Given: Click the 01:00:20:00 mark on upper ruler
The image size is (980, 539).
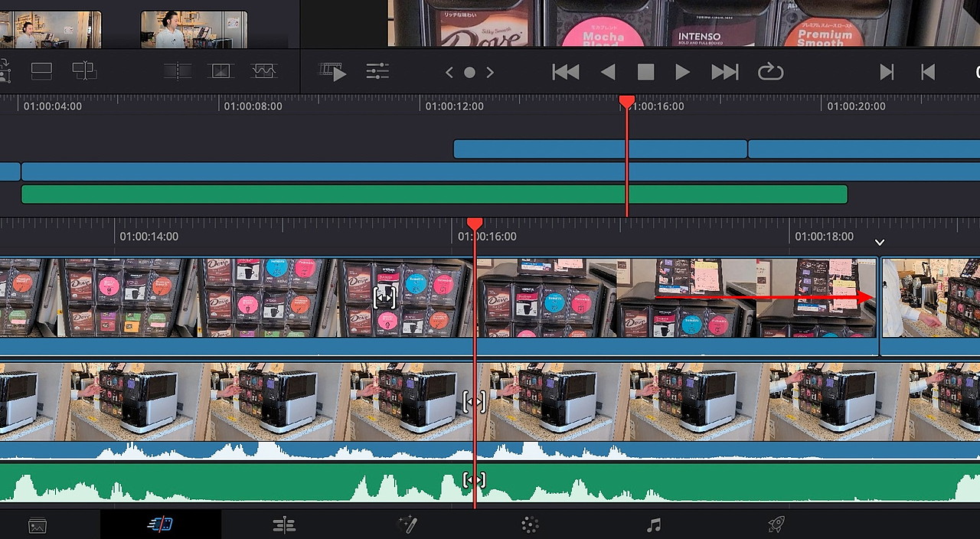Looking at the screenshot, I should click(x=856, y=106).
